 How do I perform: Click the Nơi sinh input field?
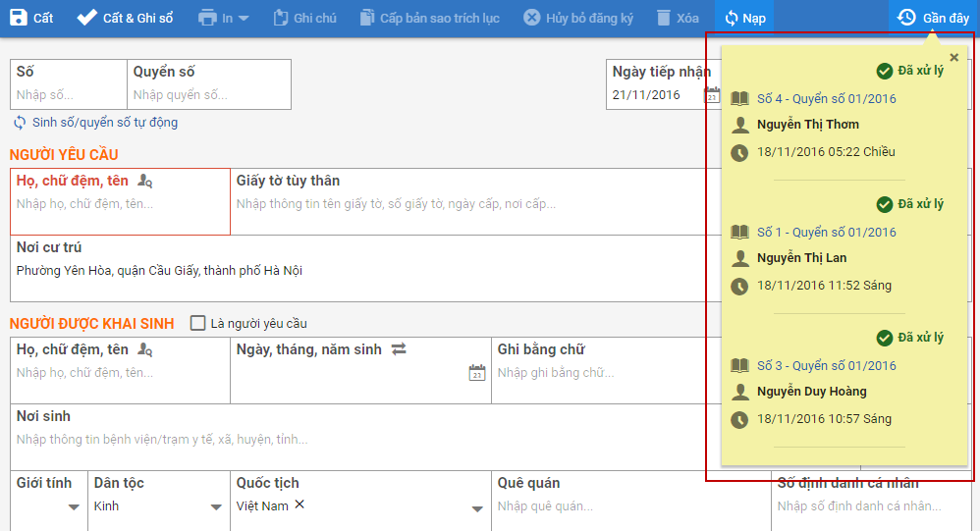pos(393,440)
